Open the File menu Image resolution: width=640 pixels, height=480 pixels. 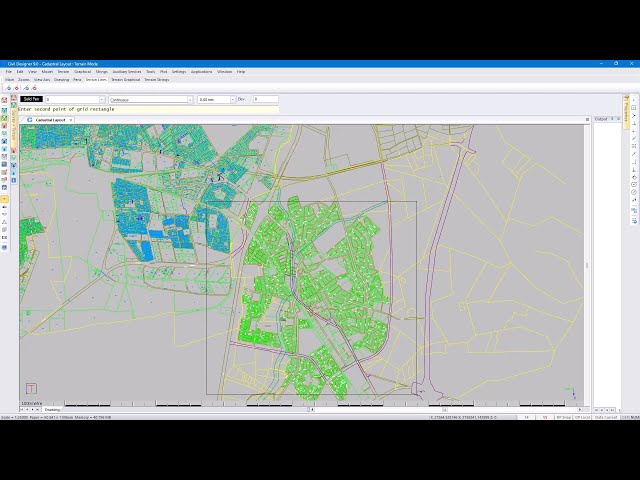(8, 71)
